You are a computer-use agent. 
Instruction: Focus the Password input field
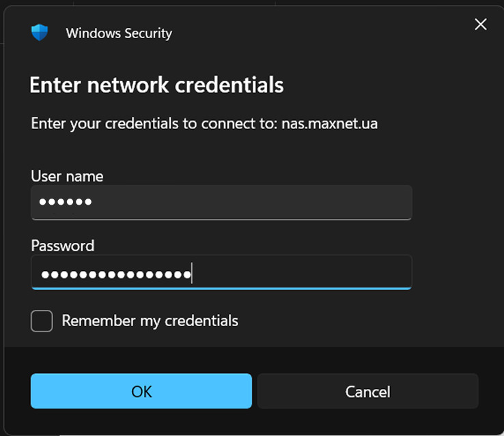221,272
